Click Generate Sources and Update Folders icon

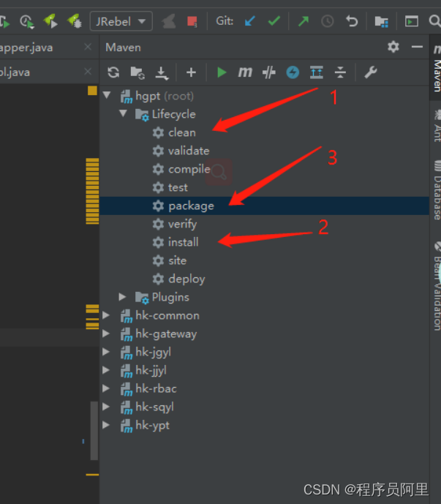coord(137,72)
